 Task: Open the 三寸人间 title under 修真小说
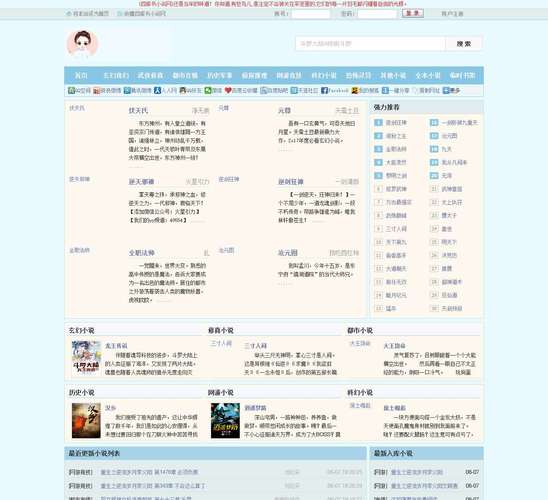(x=255, y=346)
